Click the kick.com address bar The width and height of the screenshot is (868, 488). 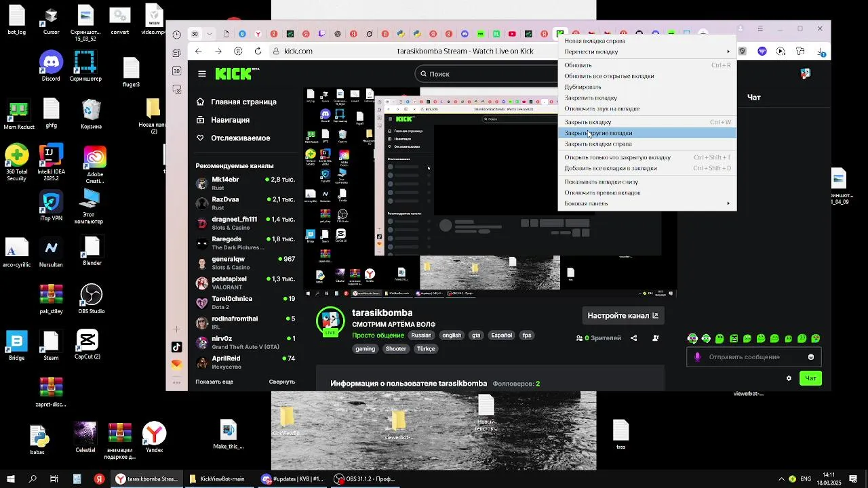click(298, 51)
